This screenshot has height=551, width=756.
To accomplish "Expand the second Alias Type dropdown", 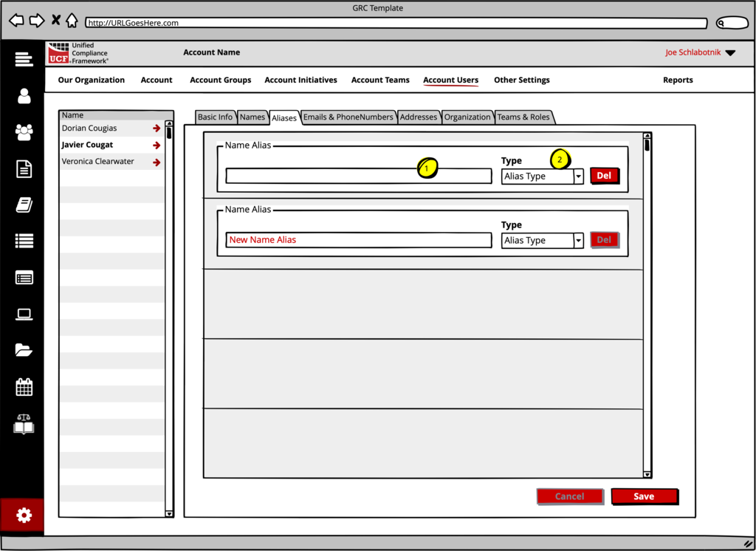I will click(x=579, y=241).
